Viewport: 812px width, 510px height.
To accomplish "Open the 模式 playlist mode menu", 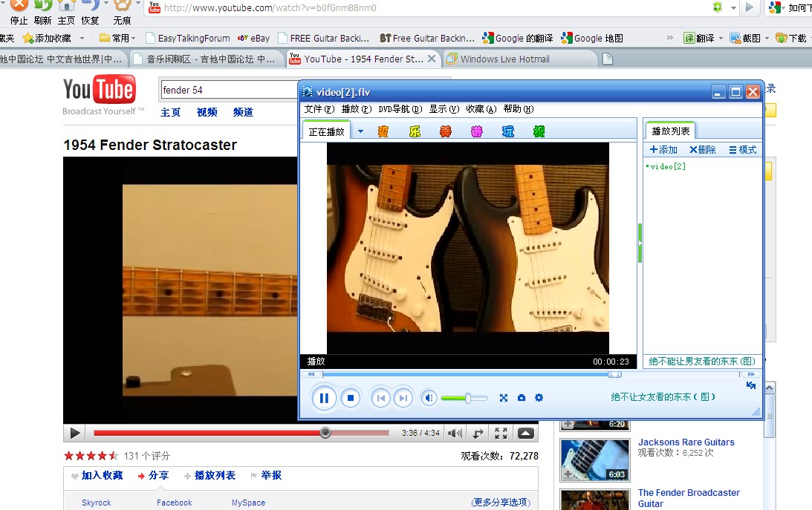I will (x=743, y=150).
